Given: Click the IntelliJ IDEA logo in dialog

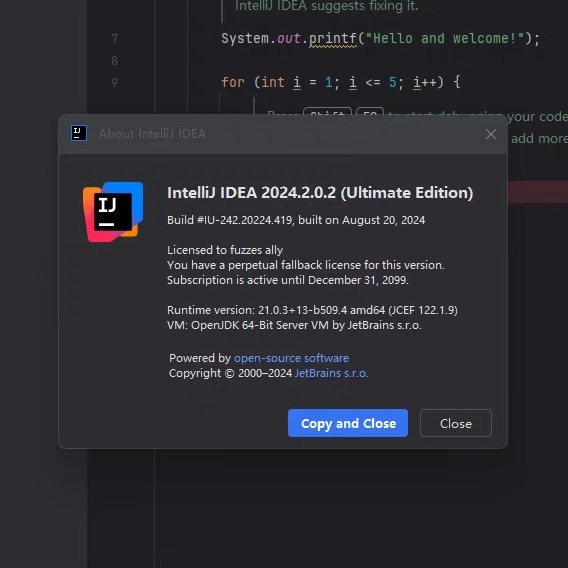Looking at the screenshot, I should (113, 212).
